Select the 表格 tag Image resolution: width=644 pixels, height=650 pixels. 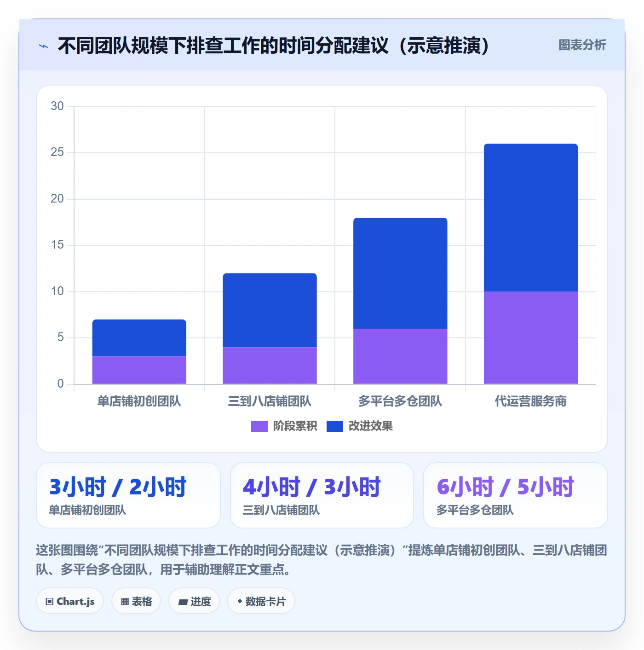136,601
